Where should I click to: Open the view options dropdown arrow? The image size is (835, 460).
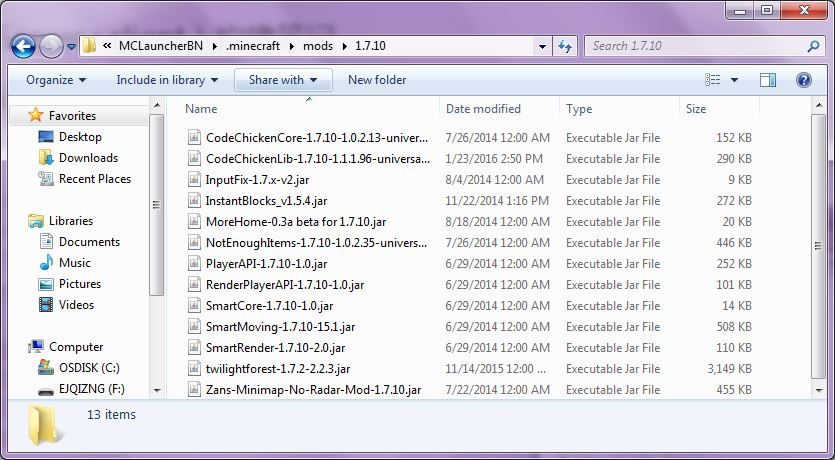coord(734,80)
